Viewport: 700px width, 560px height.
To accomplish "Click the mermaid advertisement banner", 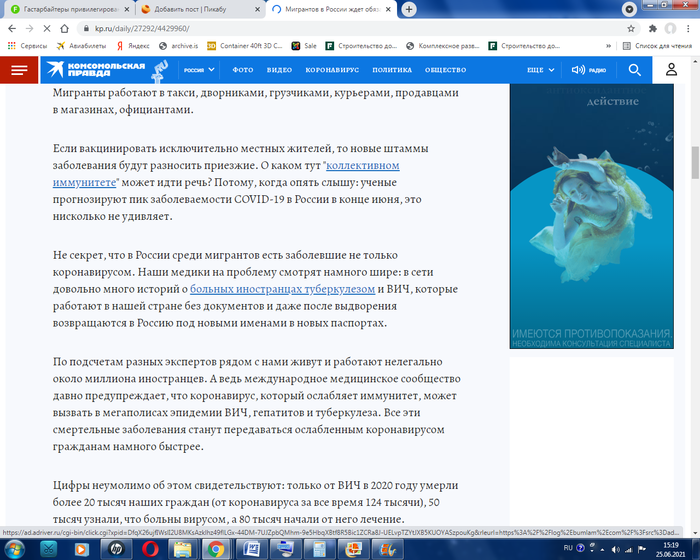I will [x=592, y=216].
